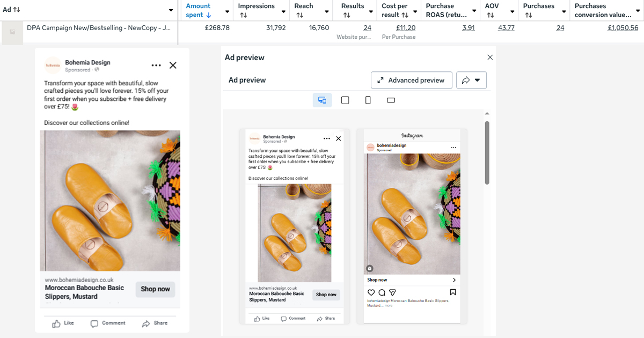Click scroll up arrow in preview panel
The width and height of the screenshot is (644, 338).
point(487,113)
